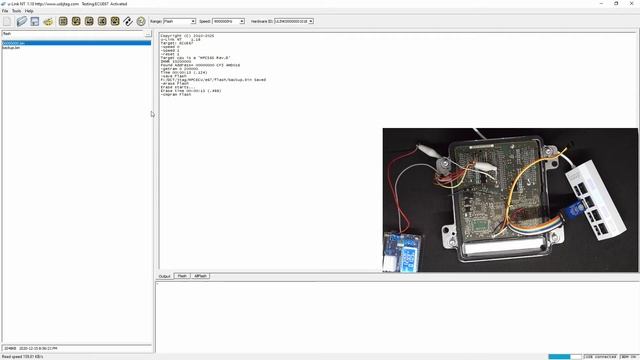Click the fifth brown chip toolbar icon
640x360 pixels.
point(115,21)
